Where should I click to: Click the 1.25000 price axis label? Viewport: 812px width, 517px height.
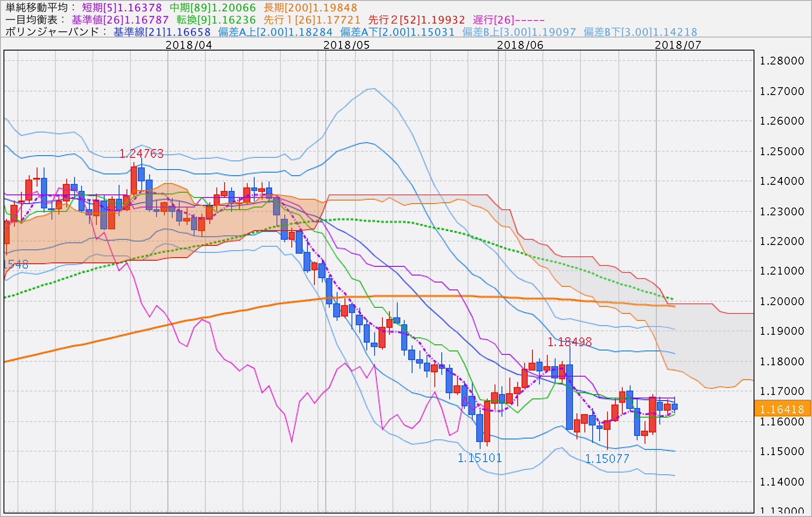782,151
